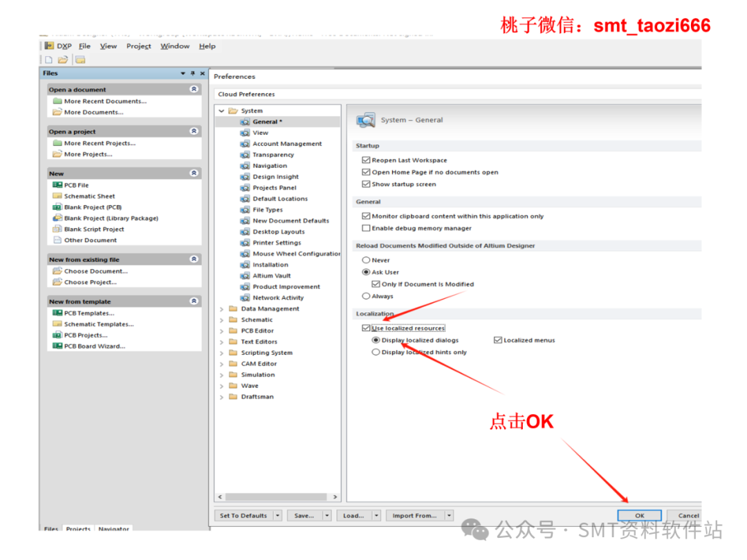Open the Project menu

[x=138, y=46]
